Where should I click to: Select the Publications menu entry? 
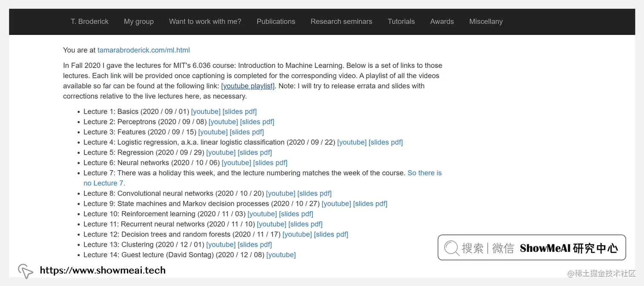pos(276,21)
